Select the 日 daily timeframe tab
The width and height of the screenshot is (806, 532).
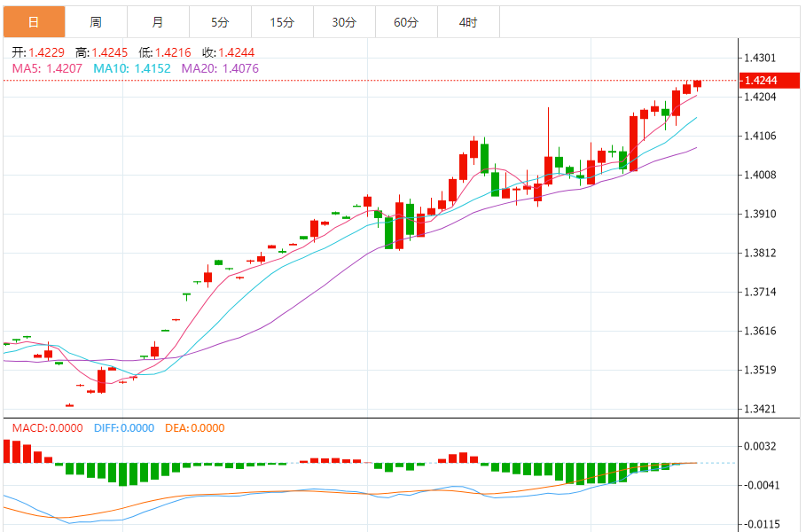pos(34,22)
